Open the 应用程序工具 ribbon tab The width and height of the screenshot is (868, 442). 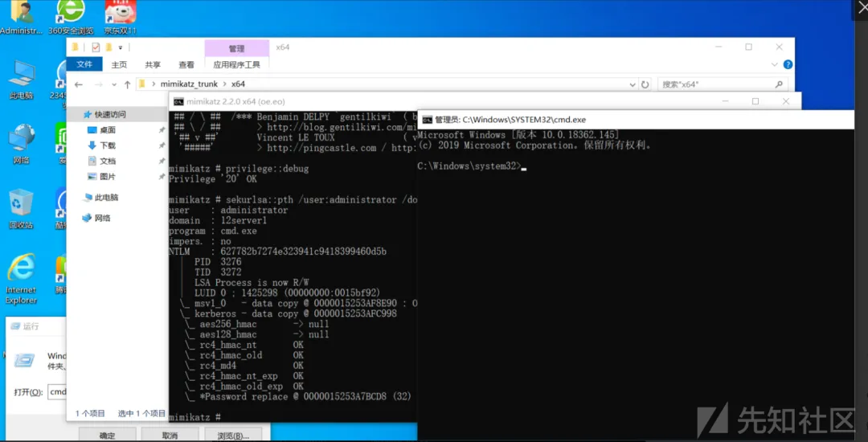[237, 65]
